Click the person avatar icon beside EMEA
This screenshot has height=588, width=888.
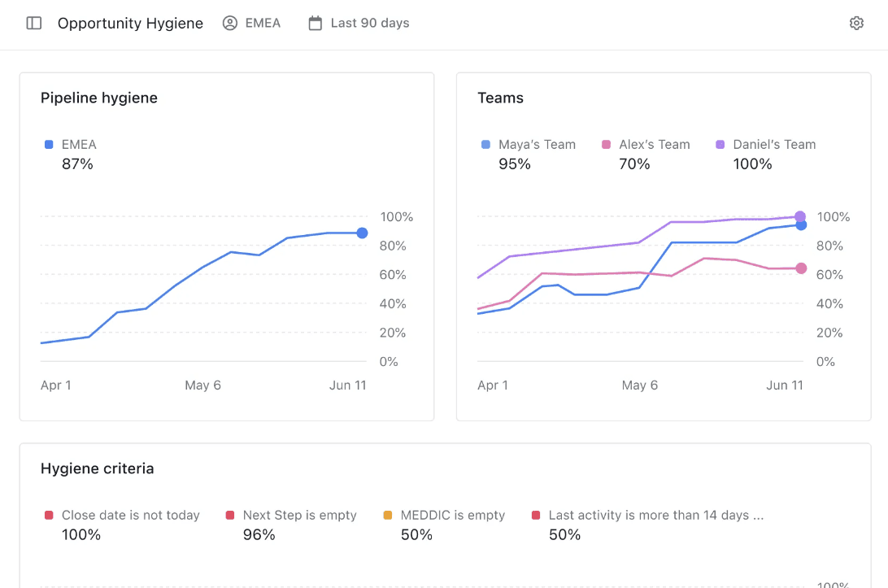[x=229, y=23]
